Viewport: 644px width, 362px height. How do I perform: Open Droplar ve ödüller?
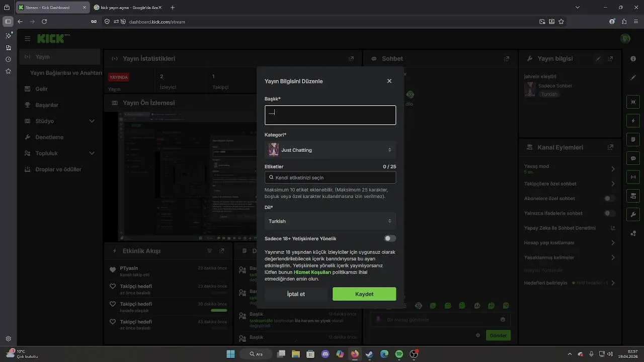[60, 169]
